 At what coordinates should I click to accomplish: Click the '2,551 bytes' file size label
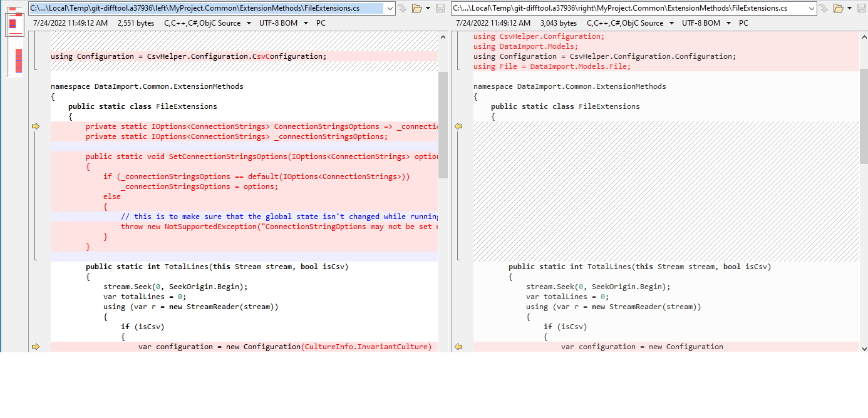pos(136,23)
